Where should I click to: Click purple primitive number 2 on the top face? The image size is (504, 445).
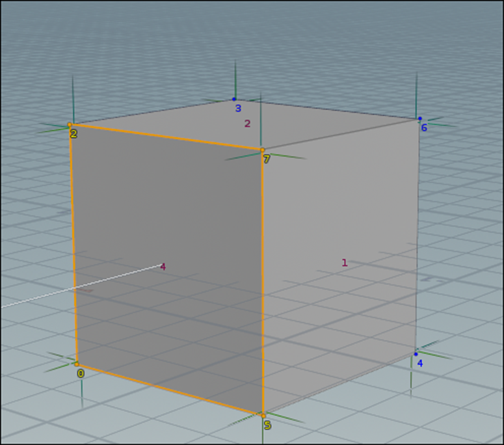(x=247, y=124)
